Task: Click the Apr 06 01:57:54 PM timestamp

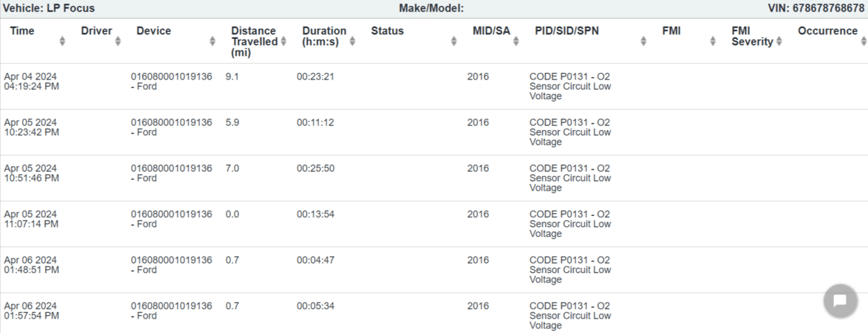Action: pos(31,311)
